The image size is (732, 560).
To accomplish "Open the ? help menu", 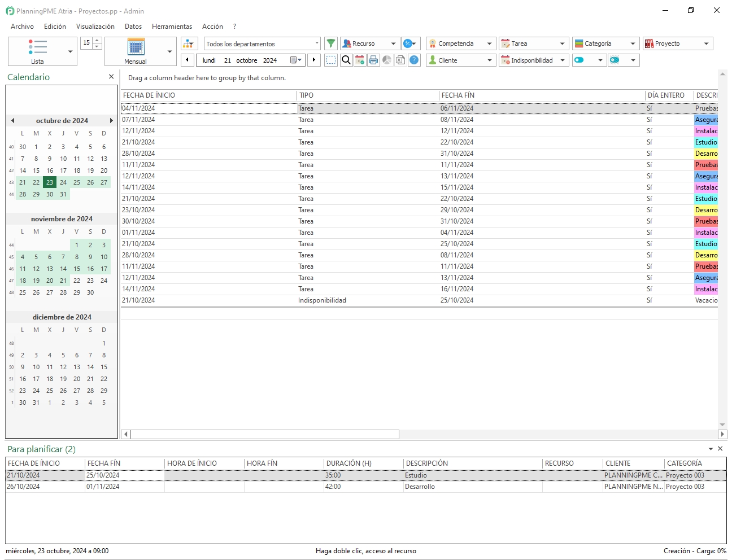I will point(234,27).
